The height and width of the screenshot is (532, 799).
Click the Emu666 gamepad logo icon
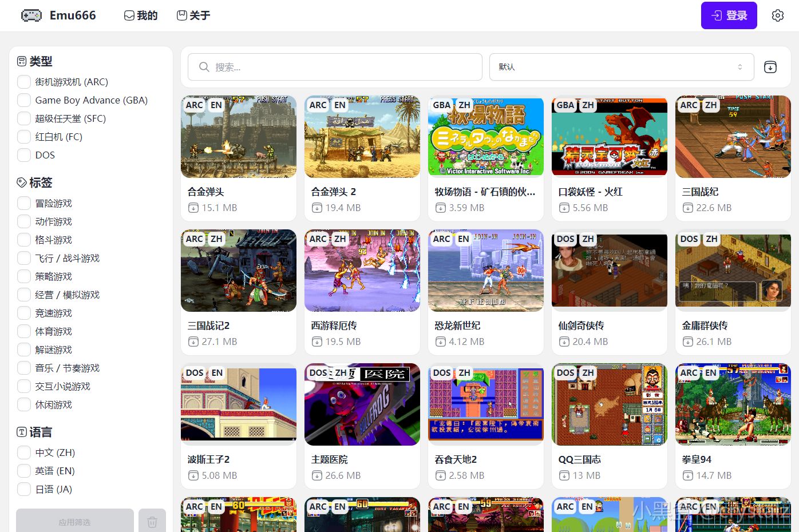click(x=31, y=15)
